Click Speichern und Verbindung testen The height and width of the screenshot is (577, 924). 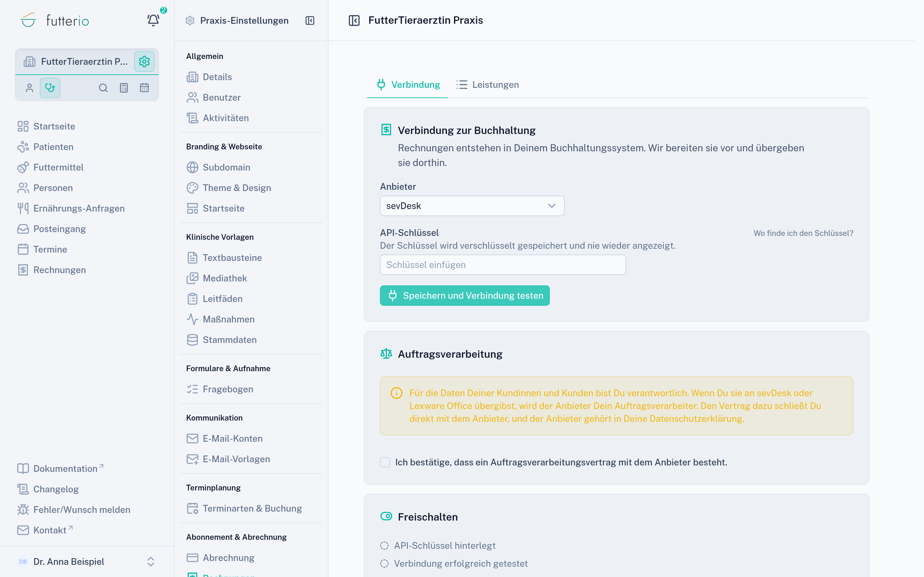tap(465, 295)
